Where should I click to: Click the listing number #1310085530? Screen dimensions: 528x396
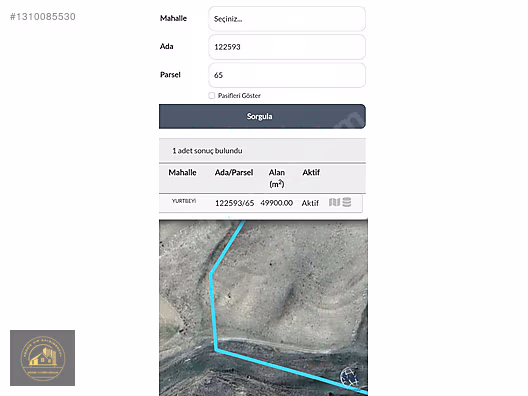tap(43, 17)
